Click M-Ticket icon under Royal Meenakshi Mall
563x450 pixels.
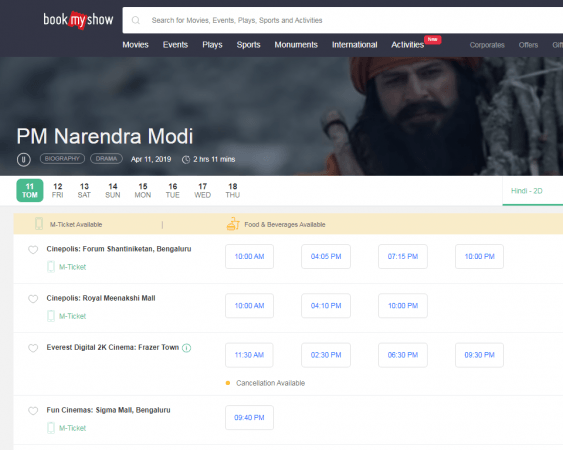(51, 316)
